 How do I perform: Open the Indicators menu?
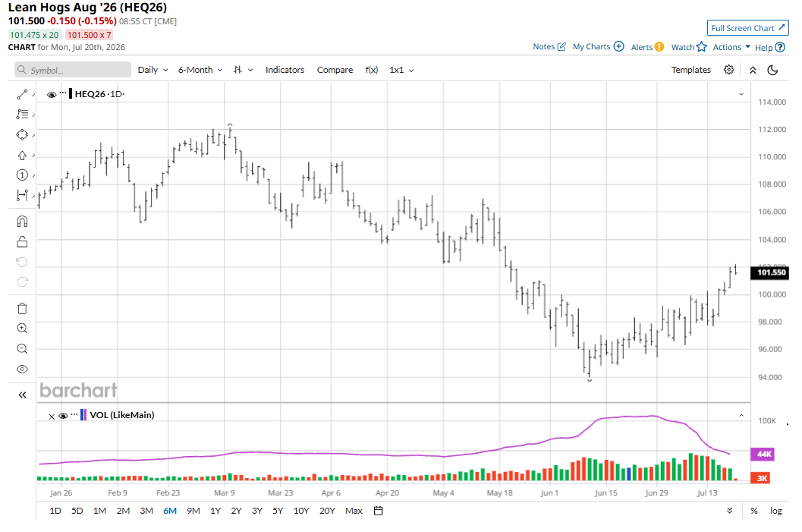coord(285,70)
